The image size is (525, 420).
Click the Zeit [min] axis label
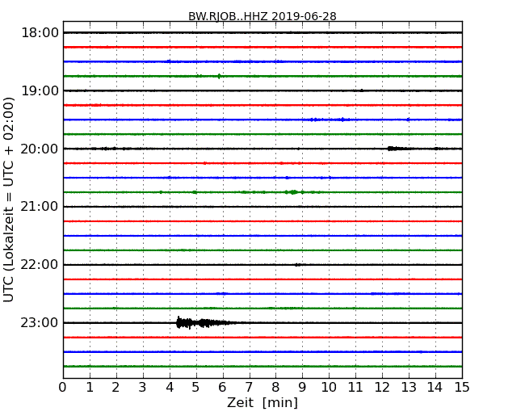pos(262,402)
